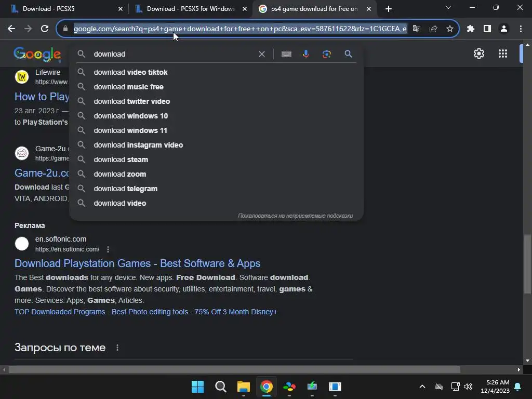Clear the Google search box

[262, 54]
